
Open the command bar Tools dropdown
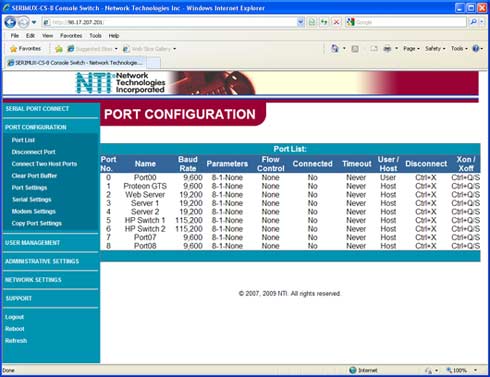(459, 49)
